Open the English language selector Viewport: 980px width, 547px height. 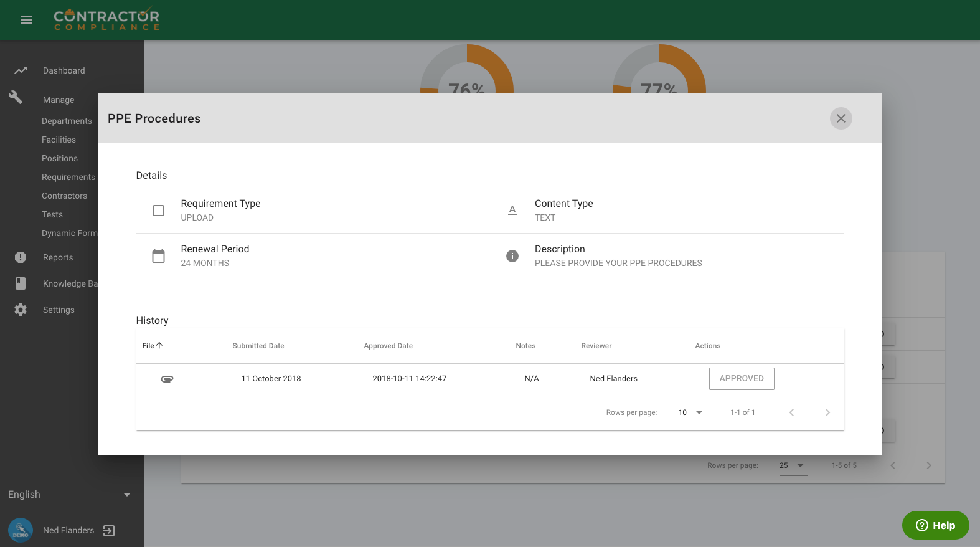click(71, 495)
